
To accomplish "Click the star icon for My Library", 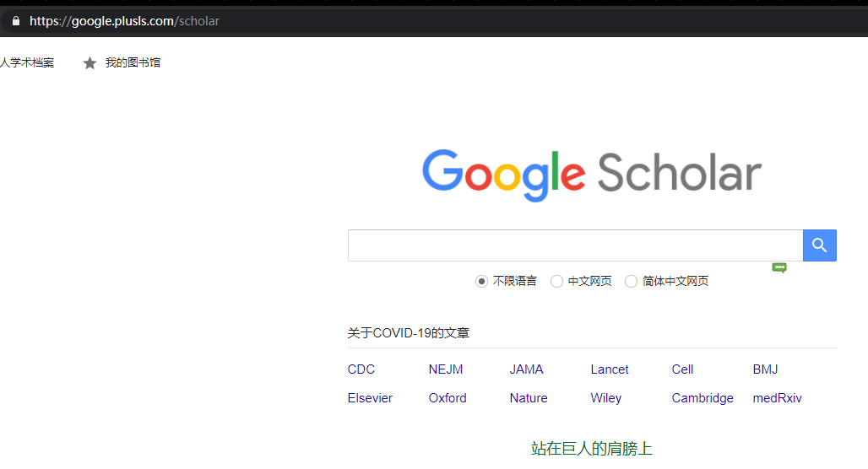I will 90,63.
